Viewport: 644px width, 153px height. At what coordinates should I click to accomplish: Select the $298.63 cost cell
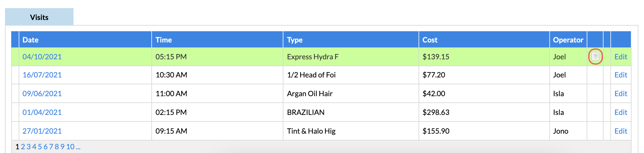[x=484, y=112]
